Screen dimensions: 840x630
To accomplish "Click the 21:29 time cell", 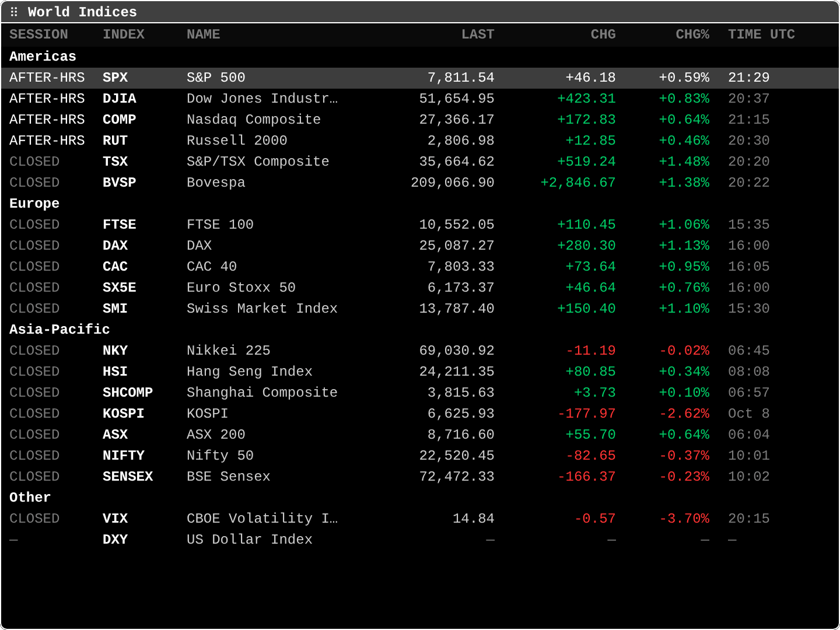I will tap(749, 78).
